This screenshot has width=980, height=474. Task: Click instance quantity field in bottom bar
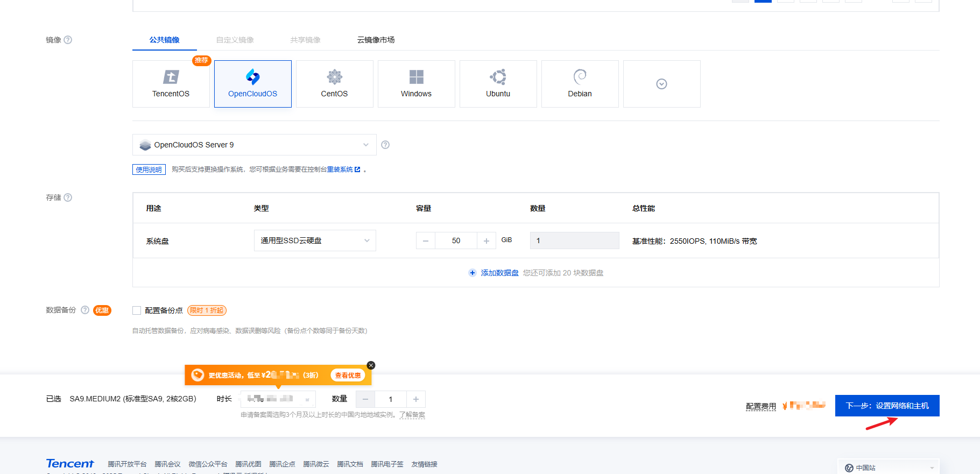point(391,399)
